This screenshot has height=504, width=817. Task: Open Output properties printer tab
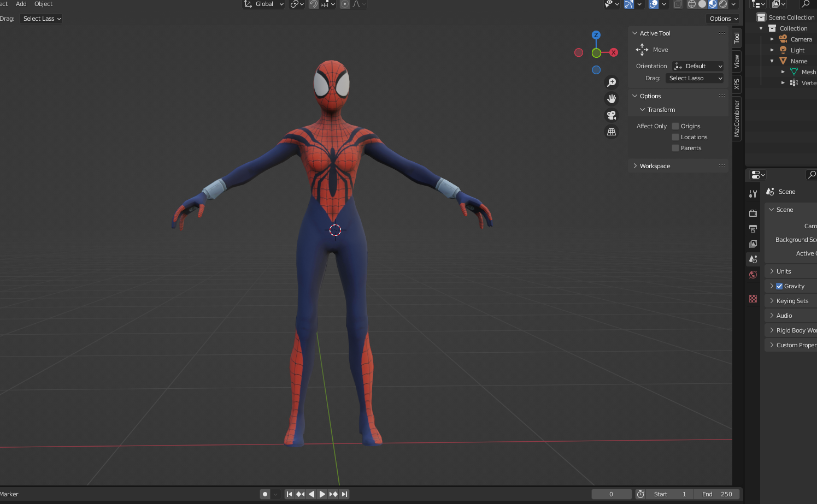[753, 228]
